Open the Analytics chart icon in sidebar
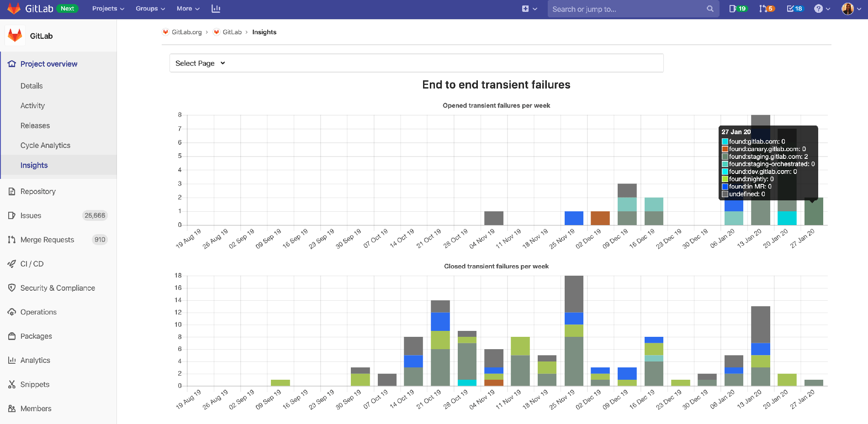Screen dimensions: 868x424 click(x=11, y=360)
